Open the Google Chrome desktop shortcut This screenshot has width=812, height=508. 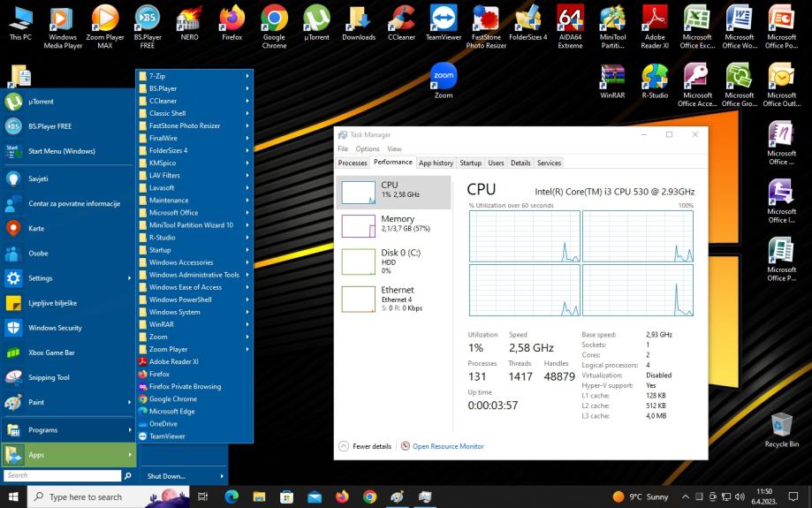274,26
